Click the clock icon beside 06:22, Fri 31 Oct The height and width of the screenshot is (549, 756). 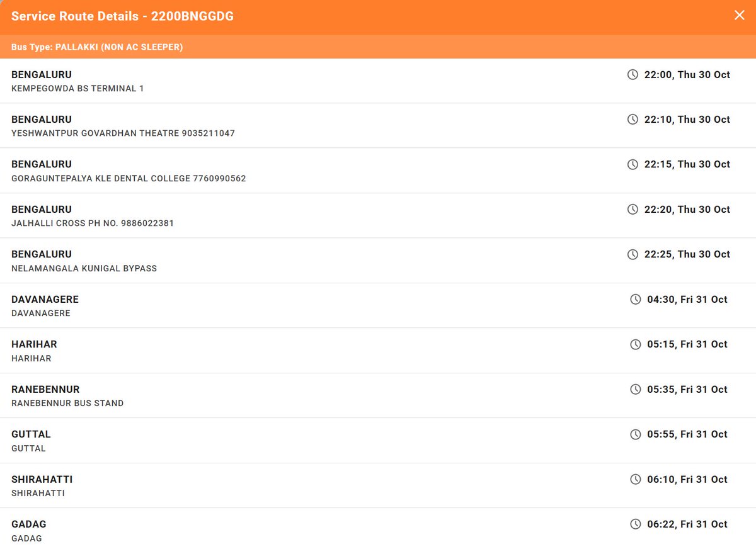point(635,524)
